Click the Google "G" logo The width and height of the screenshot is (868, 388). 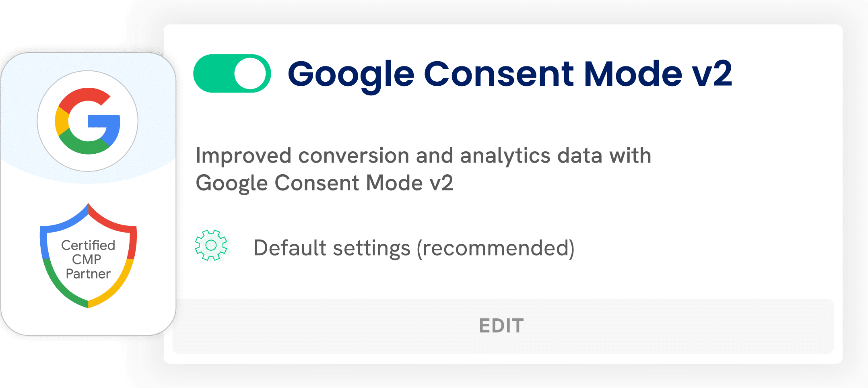(88, 121)
